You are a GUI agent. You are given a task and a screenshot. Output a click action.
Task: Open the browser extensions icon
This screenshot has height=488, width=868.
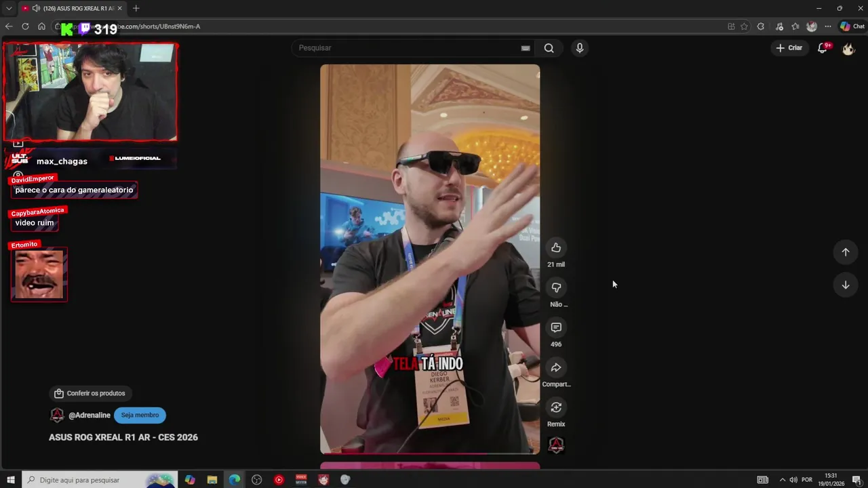point(761,26)
